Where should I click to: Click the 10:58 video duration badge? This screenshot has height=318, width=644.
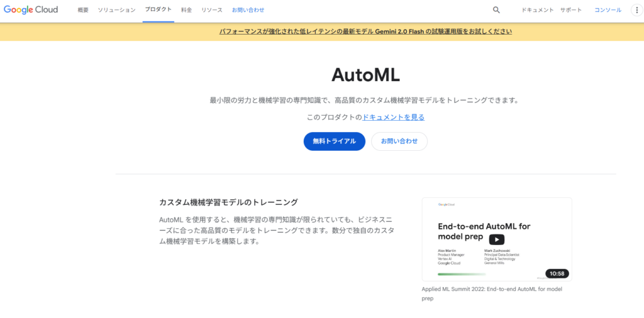557,273
